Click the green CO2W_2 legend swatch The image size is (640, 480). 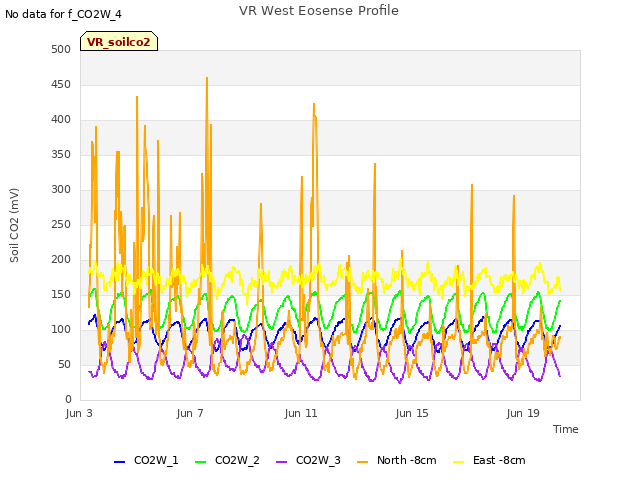point(200,462)
